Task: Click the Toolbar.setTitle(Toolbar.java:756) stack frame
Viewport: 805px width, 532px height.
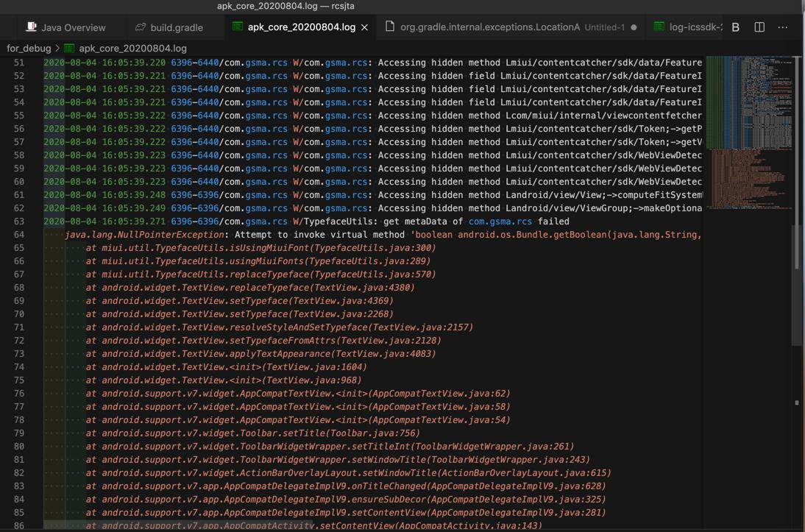Action: [x=253, y=433]
